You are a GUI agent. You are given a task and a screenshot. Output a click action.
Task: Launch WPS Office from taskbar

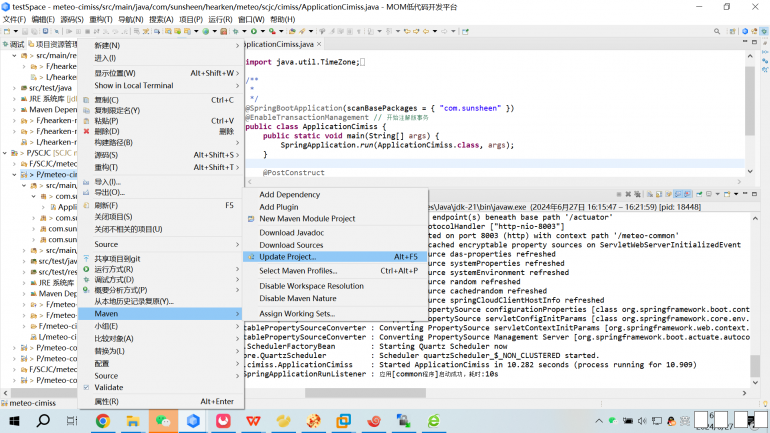coord(253,421)
